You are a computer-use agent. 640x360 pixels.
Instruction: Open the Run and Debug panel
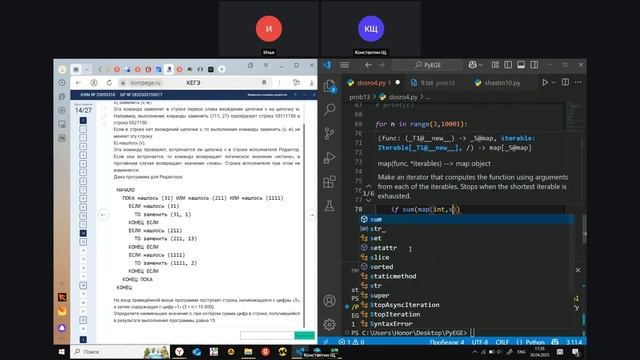click(329, 158)
